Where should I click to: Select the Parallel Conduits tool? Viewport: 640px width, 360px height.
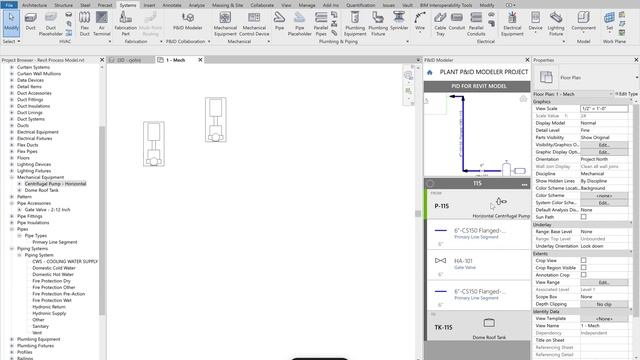click(476, 24)
